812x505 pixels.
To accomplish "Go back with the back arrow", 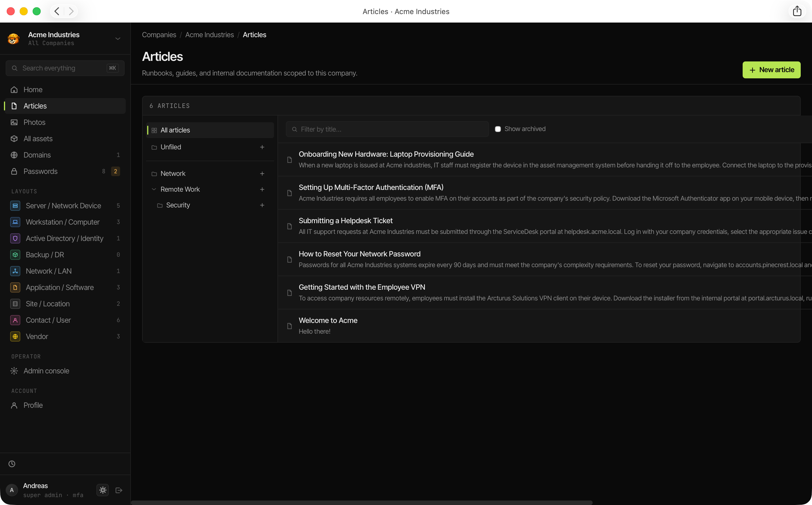I will (57, 11).
